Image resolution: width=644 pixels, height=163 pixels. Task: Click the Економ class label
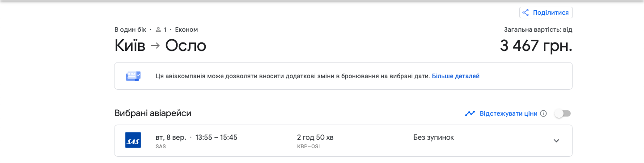(x=186, y=29)
